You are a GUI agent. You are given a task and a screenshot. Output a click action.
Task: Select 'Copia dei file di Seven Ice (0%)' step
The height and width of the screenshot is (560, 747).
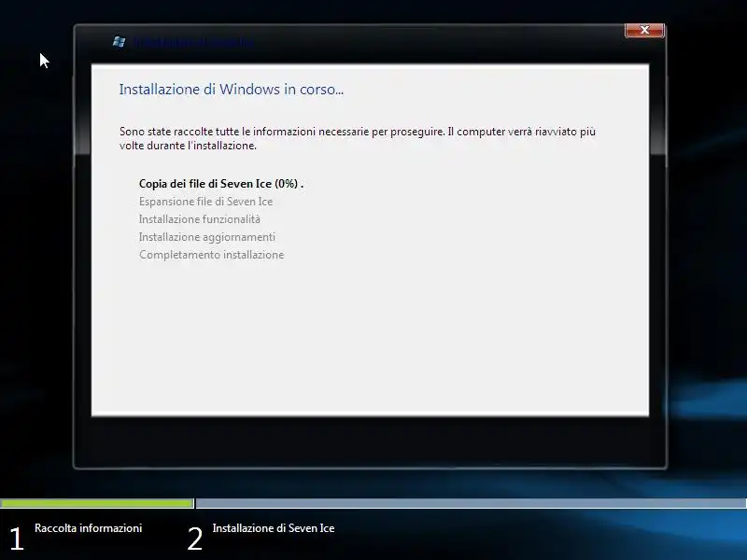(x=221, y=184)
